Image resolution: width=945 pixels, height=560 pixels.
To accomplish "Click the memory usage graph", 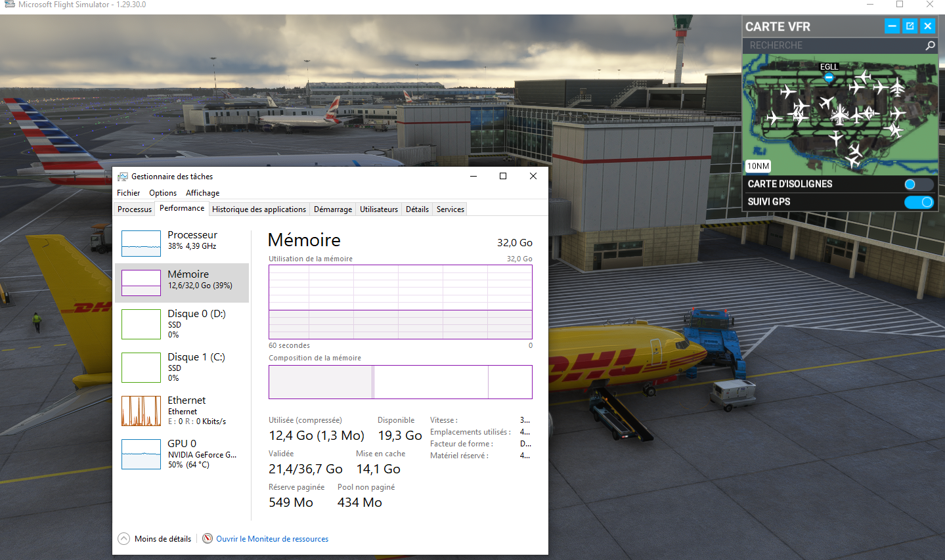I will click(x=401, y=302).
